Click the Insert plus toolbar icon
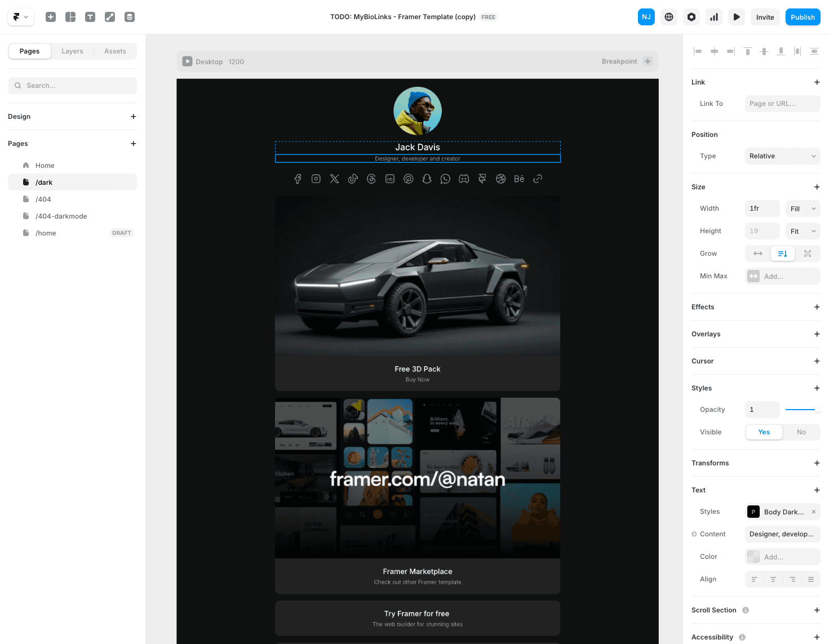This screenshot has width=829, height=644. click(51, 17)
